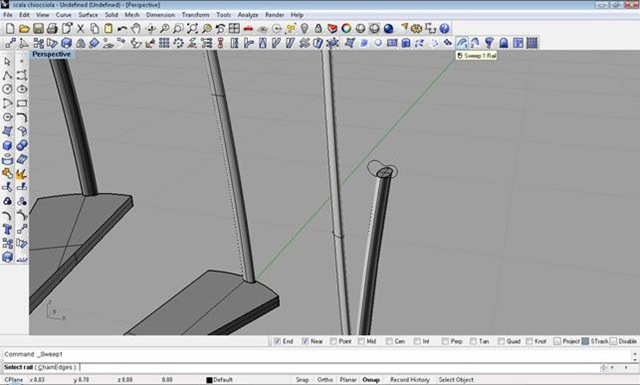Screen dimensions: 640x385
Task: Click the blue render sphere icon
Action: 388,29
